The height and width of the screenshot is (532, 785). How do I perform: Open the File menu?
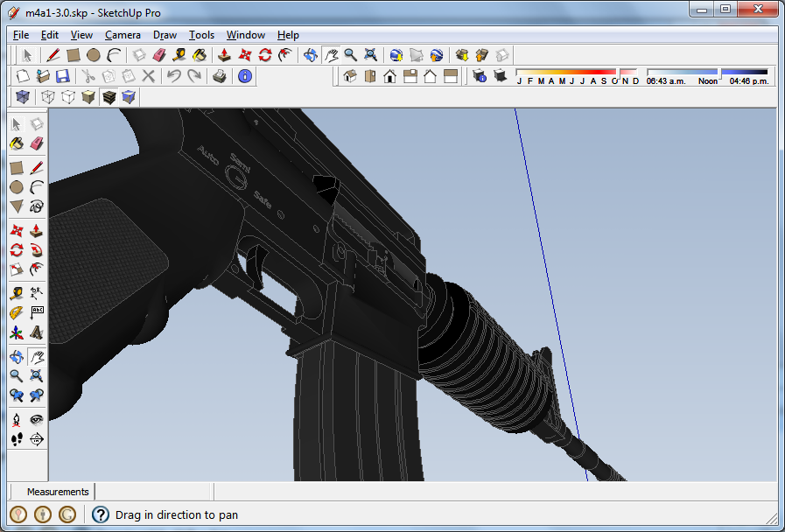click(x=20, y=35)
